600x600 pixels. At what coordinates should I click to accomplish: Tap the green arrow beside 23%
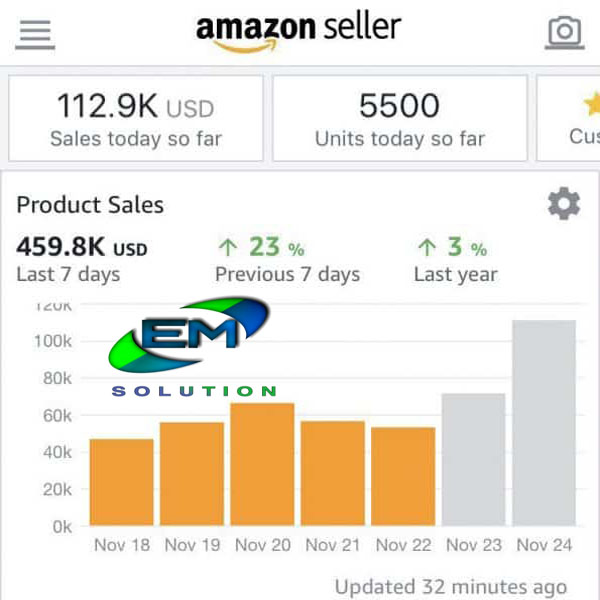click(x=228, y=247)
